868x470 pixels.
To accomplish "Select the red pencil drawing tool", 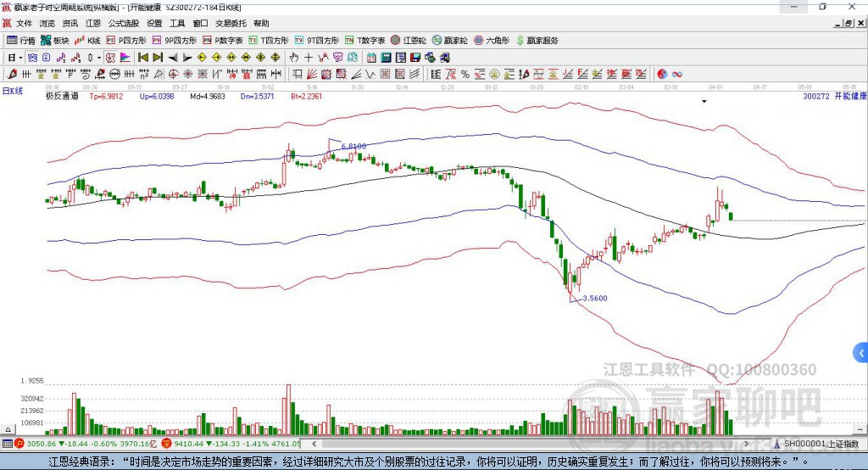I will 12,75.
